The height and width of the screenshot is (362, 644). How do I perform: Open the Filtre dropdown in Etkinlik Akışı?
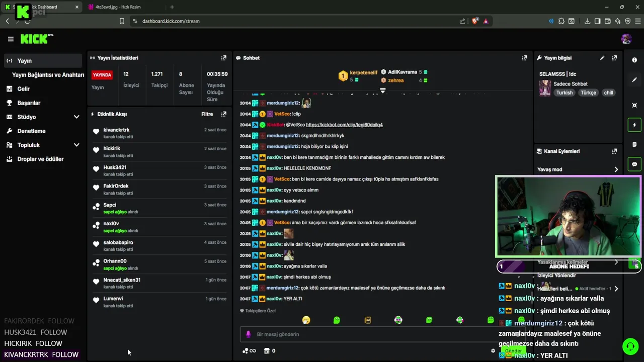(x=207, y=114)
